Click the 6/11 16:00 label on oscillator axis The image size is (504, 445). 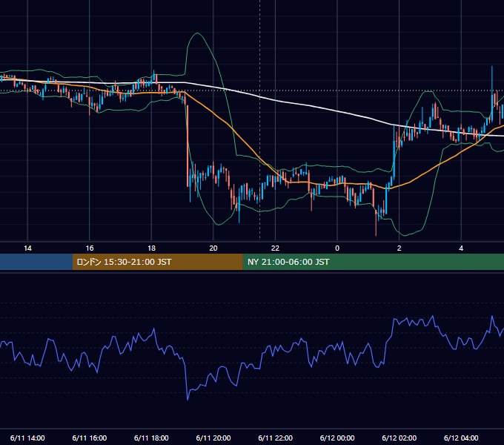pos(90,438)
